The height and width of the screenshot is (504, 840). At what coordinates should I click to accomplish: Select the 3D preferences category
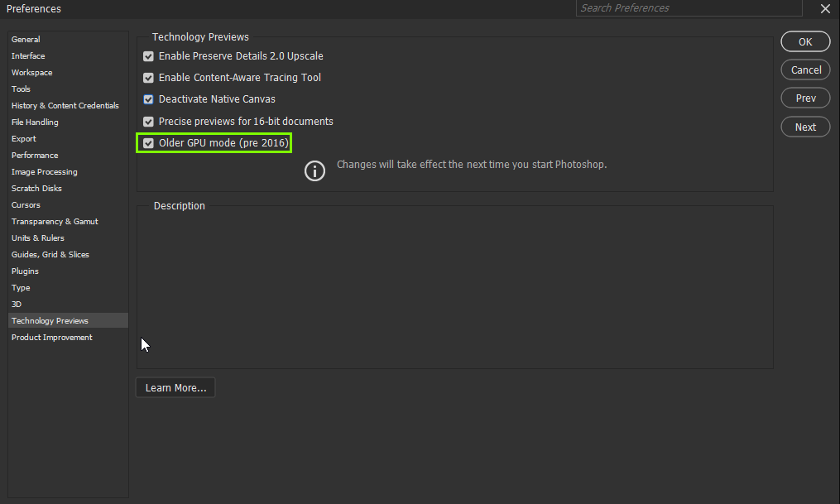pyautogui.click(x=16, y=304)
